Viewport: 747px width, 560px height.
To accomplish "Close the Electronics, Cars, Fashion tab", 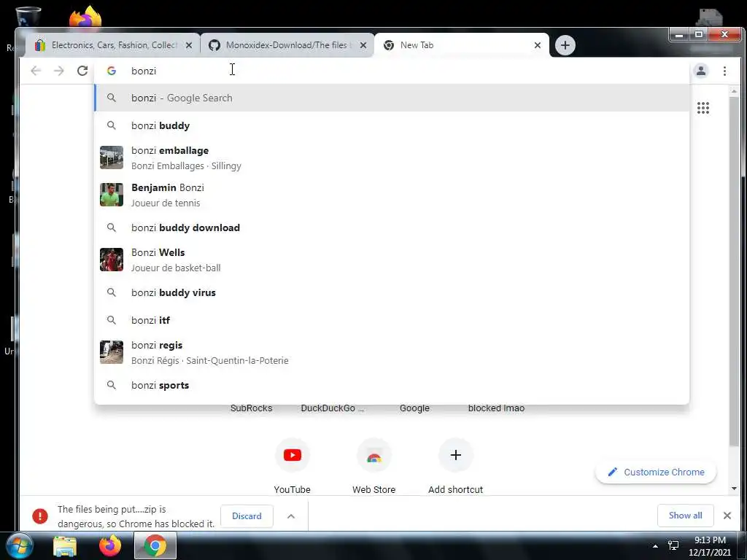I will 189,45.
